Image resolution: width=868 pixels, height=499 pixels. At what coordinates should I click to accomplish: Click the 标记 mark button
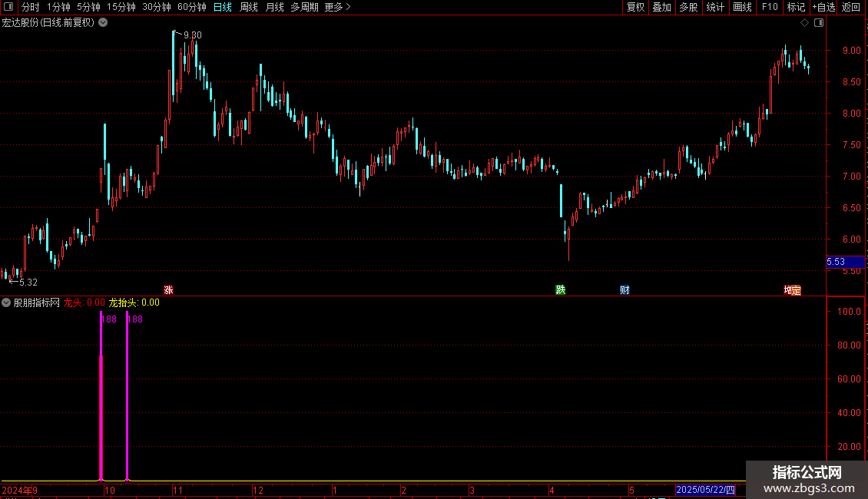796,7
